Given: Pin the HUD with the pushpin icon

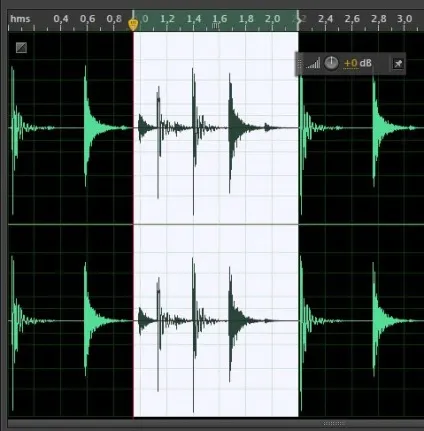Looking at the screenshot, I should click(398, 63).
